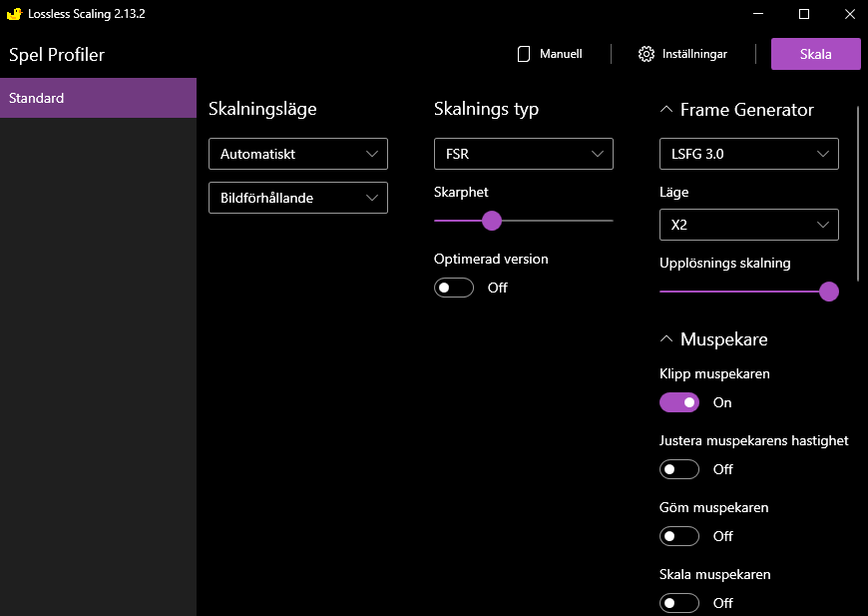Open the Automatiskt scaling mode dropdown
This screenshot has width=868, height=616.
tap(298, 154)
